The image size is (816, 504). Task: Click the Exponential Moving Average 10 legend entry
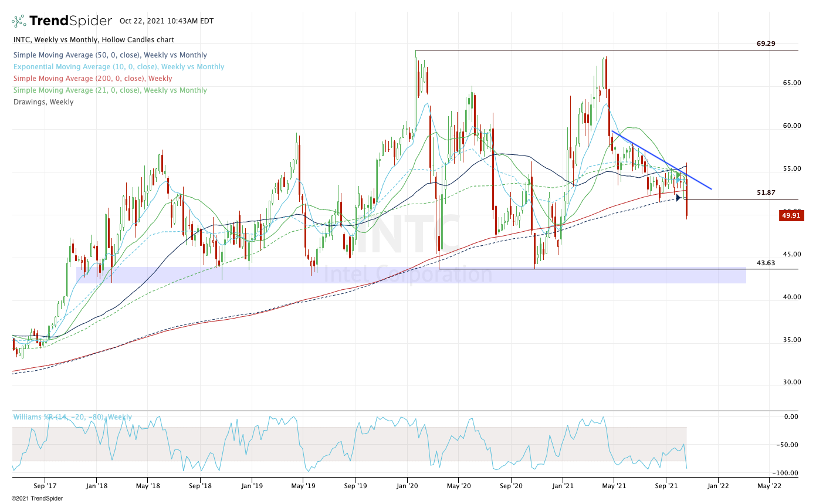pyautogui.click(x=118, y=66)
